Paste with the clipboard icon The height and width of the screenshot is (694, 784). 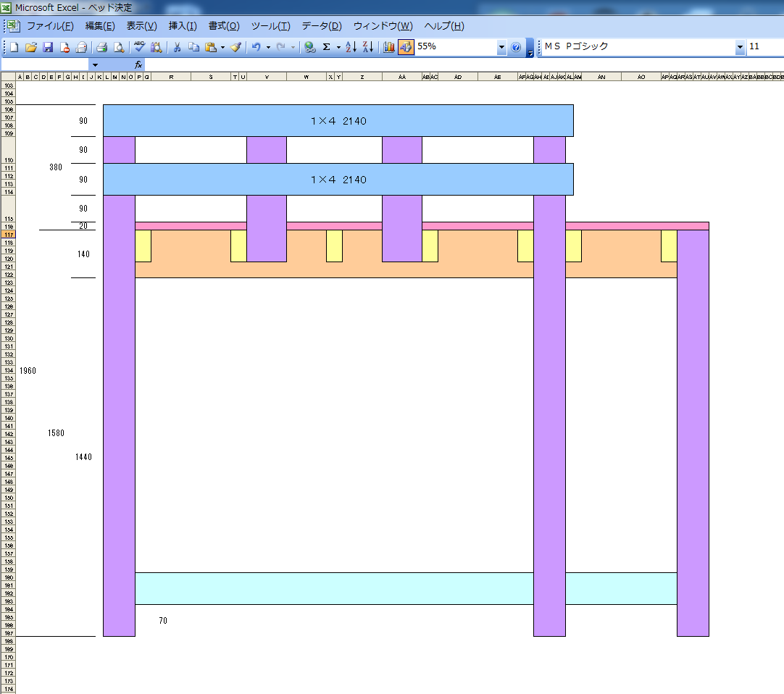pos(211,47)
